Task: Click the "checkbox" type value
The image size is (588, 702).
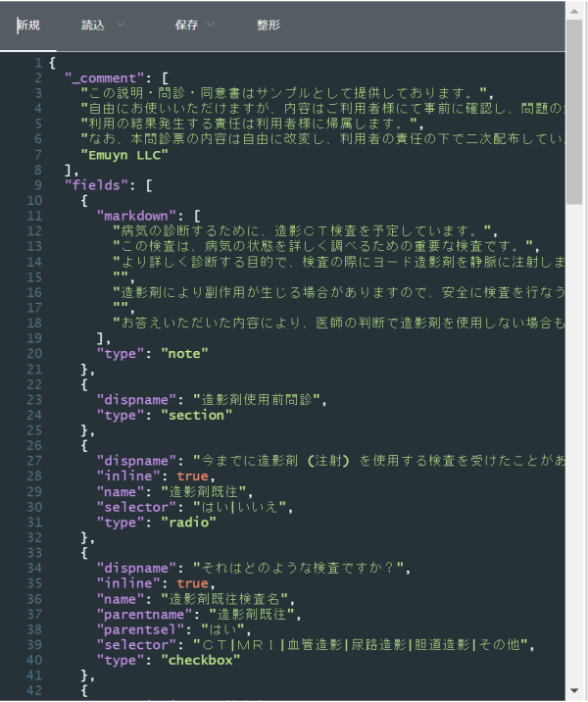Action: (201, 660)
